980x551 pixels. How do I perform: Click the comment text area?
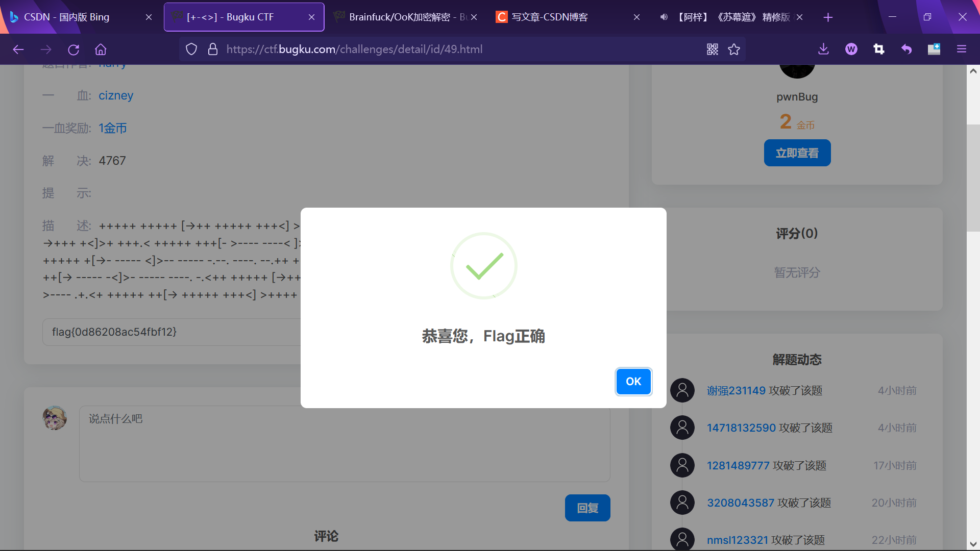click(x=345, y=443)
